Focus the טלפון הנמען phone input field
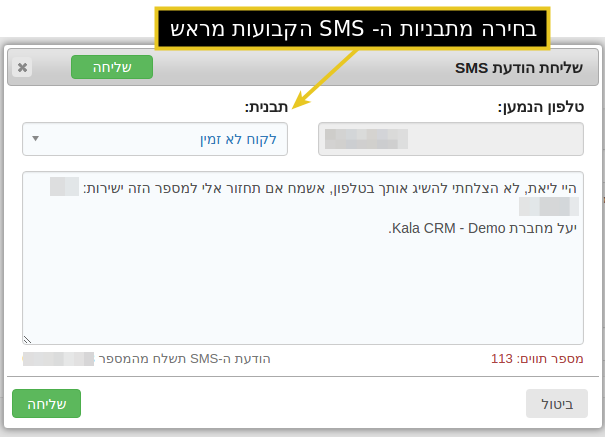Image resolution: width=607 pixels, height=438 pixels. click(451, 139)
